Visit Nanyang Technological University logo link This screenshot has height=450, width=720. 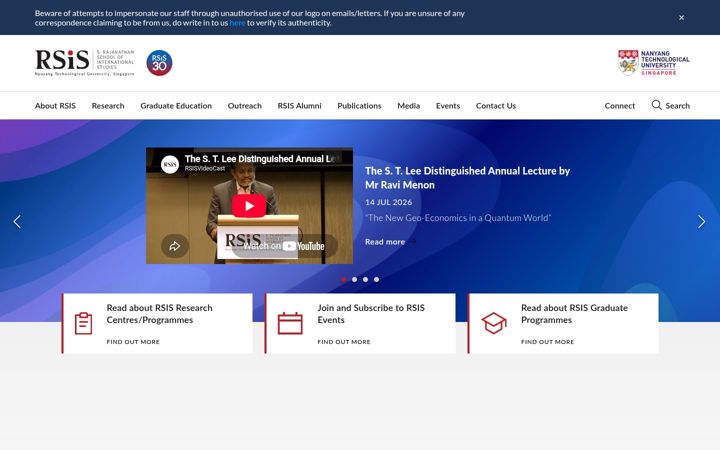653,63
